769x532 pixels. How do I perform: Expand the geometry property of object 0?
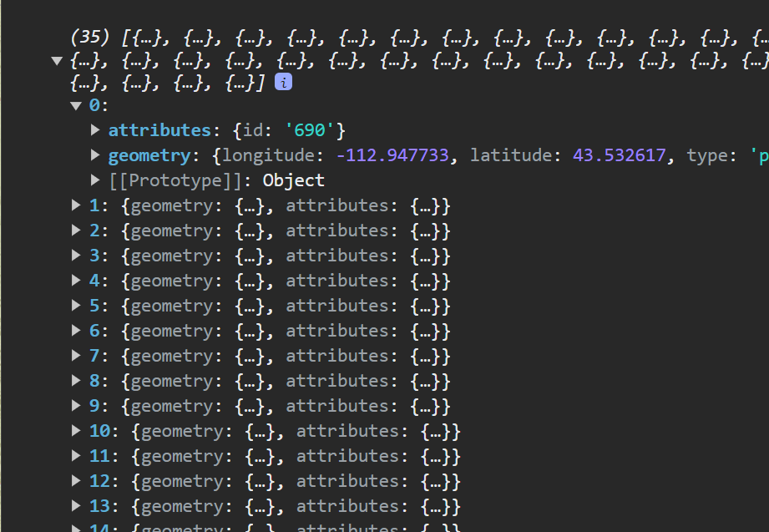[95, 155]
